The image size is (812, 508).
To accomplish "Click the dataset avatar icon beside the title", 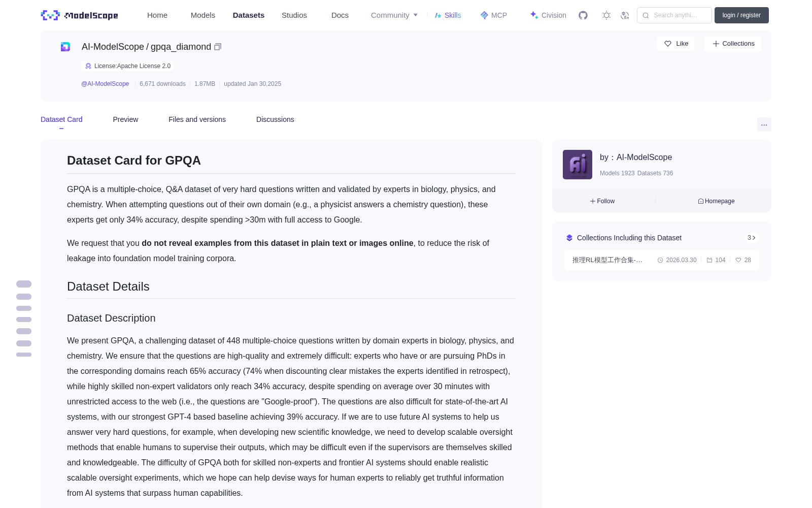I will pyautogui.click(x=65, y=47).
